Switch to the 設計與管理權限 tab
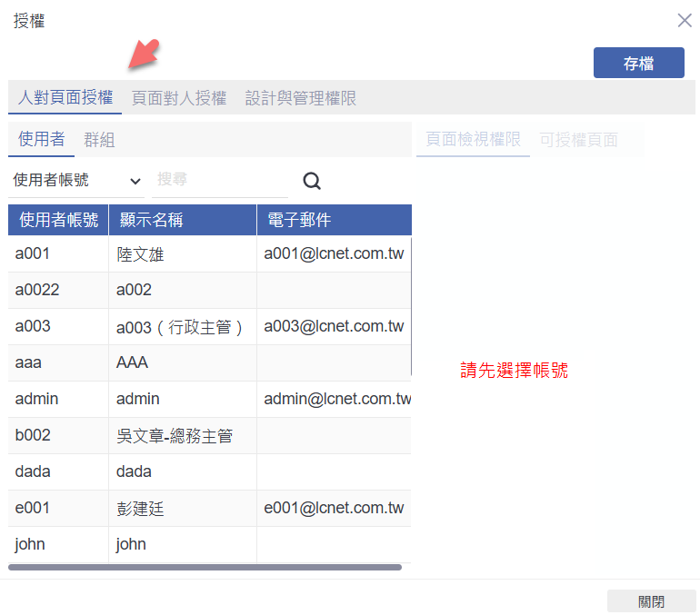 click(x=301, y=98)
